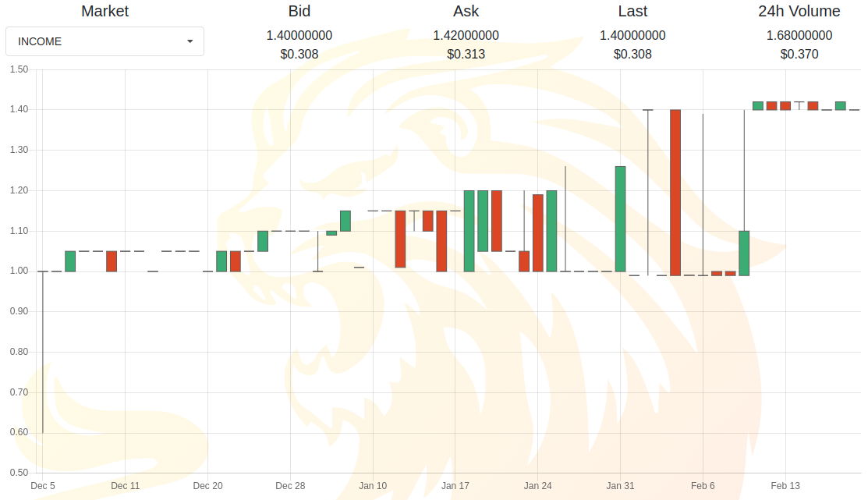Open the INCOME market dropdown
Viewport: 868px width, 500px height.
coord(105,41)
